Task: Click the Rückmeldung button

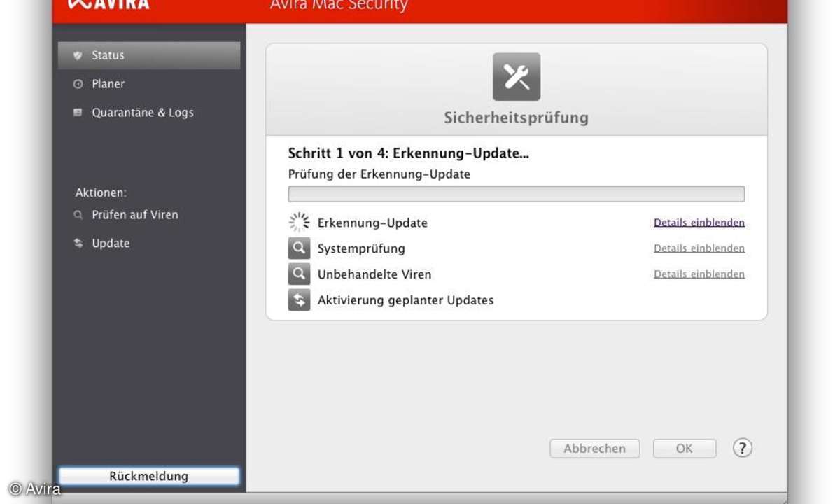Action: pos(149,477)
